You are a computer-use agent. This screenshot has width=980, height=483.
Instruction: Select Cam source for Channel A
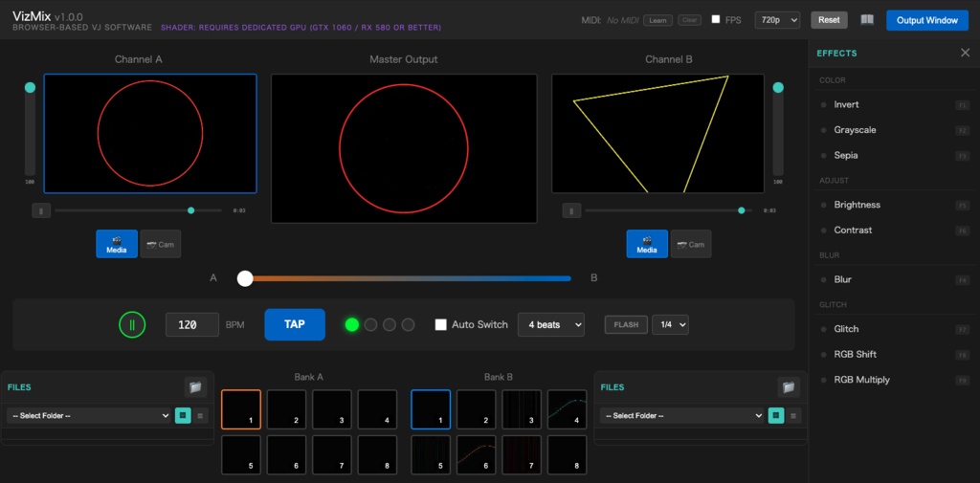(161, 244)
